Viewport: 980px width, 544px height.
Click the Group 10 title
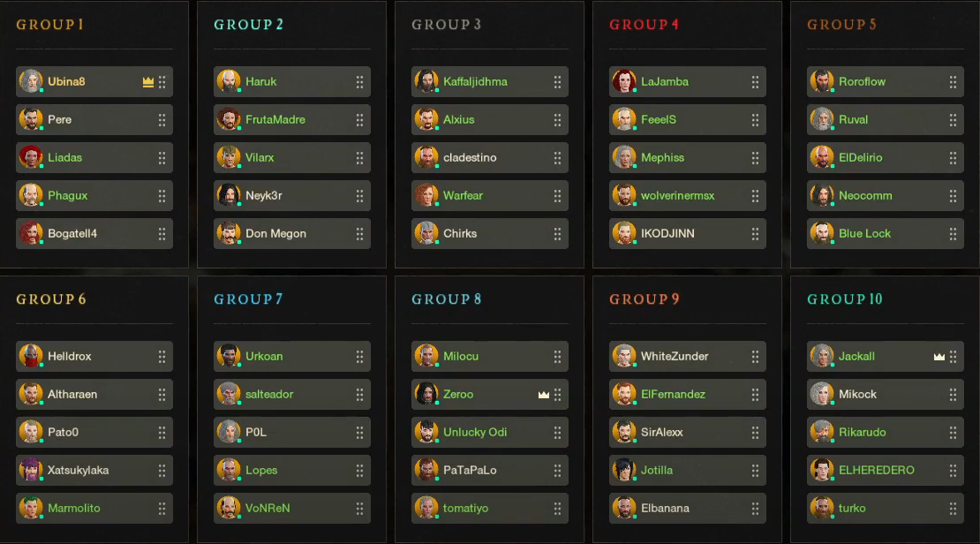844,299
